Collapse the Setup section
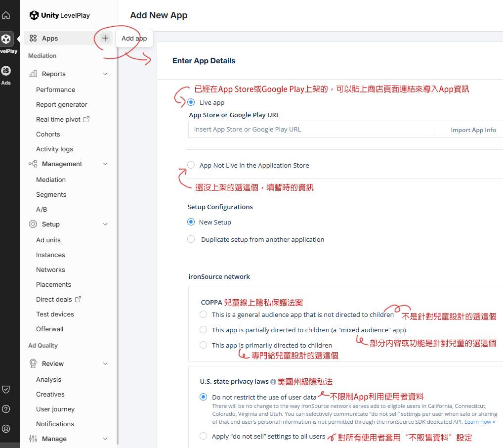503x448 pixels. (x=105, y=224)
